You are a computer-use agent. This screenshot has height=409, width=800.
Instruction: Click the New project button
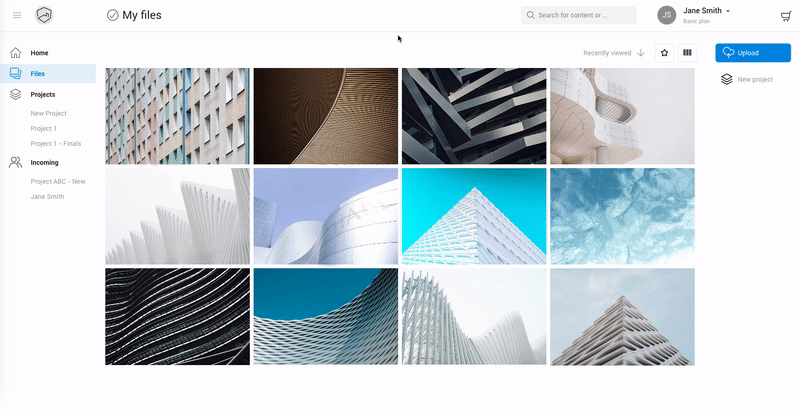[x=747, y=79]
